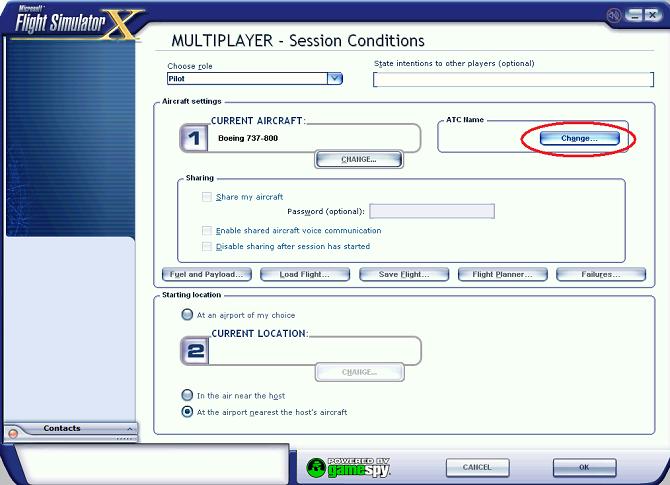Select In the air near the host

pos(187,395)
